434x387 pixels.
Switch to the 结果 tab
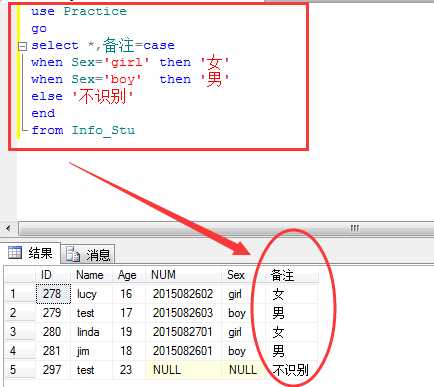point(31,253)
